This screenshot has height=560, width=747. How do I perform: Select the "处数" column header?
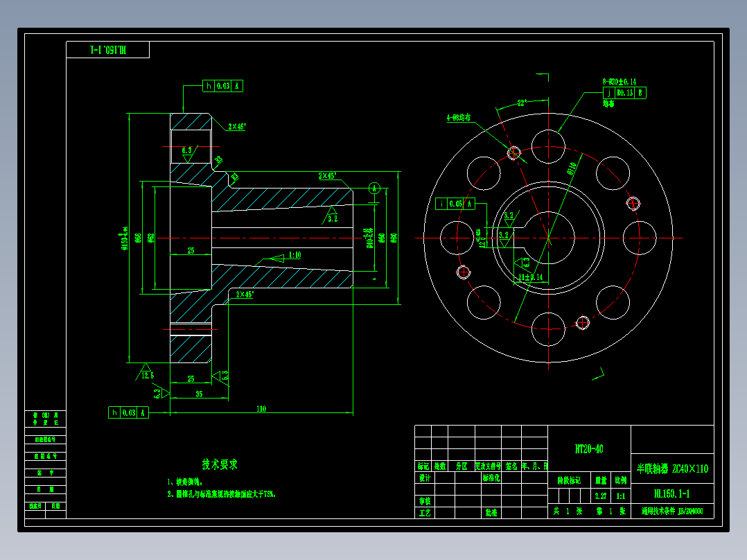tap(440, 466)
